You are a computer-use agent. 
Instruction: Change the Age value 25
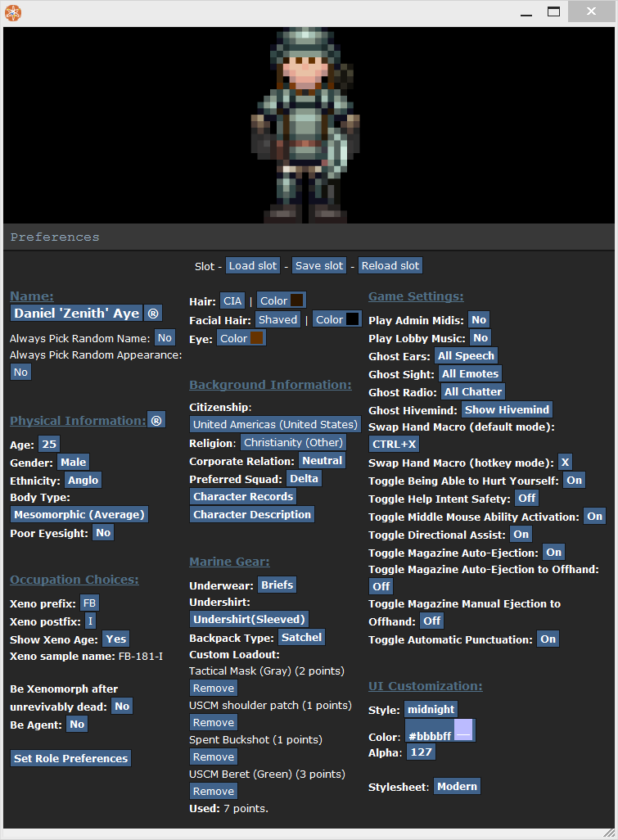click(x=49, y=444)
